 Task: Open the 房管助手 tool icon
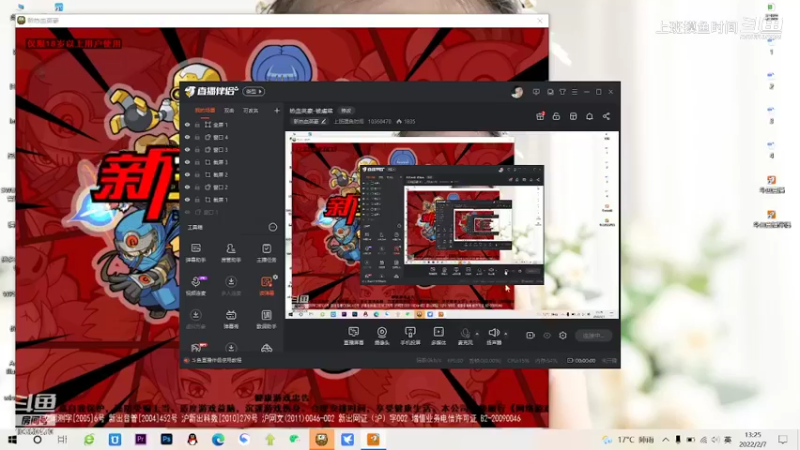click(x=231, y=252)
